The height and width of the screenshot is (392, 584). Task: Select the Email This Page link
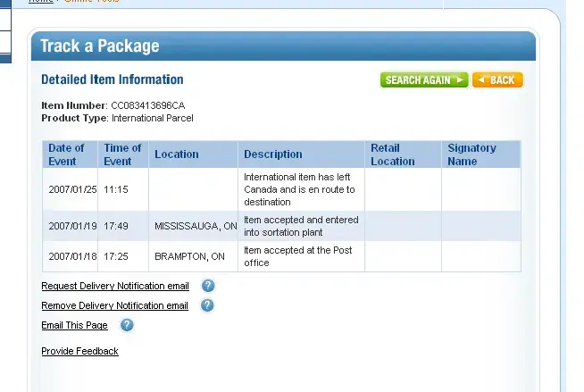pyautogui.click(x=74, y=325)
